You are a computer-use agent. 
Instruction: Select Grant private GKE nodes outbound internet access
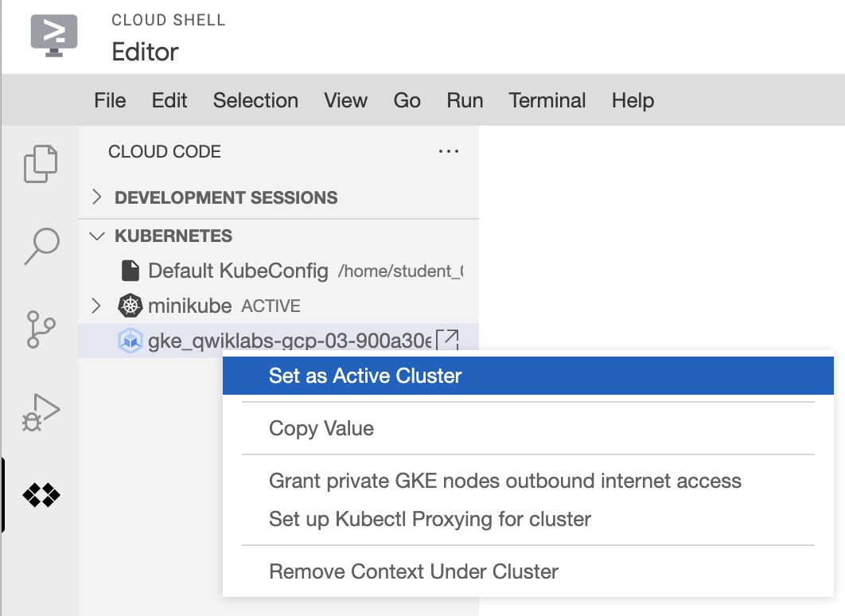[x=505, y=481]
